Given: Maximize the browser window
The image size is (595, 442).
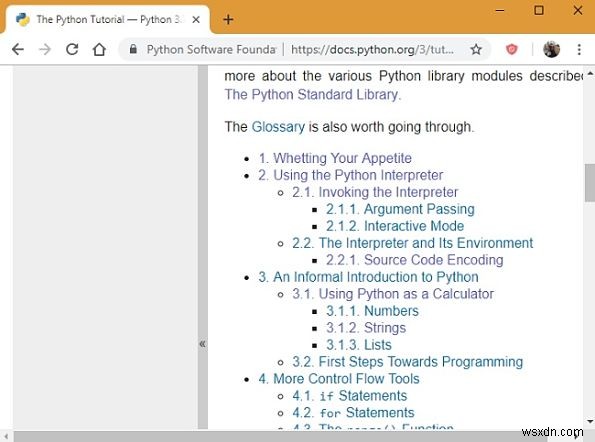Looking at the screenshot, I should [538, 11].
